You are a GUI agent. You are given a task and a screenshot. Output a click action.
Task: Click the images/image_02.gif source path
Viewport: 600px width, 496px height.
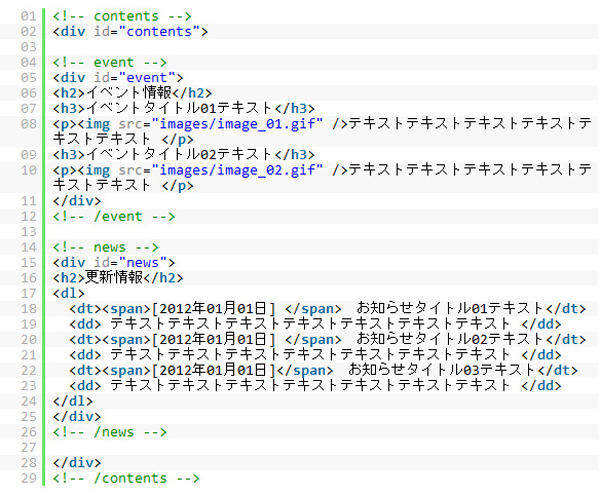(x=240, y=170)
